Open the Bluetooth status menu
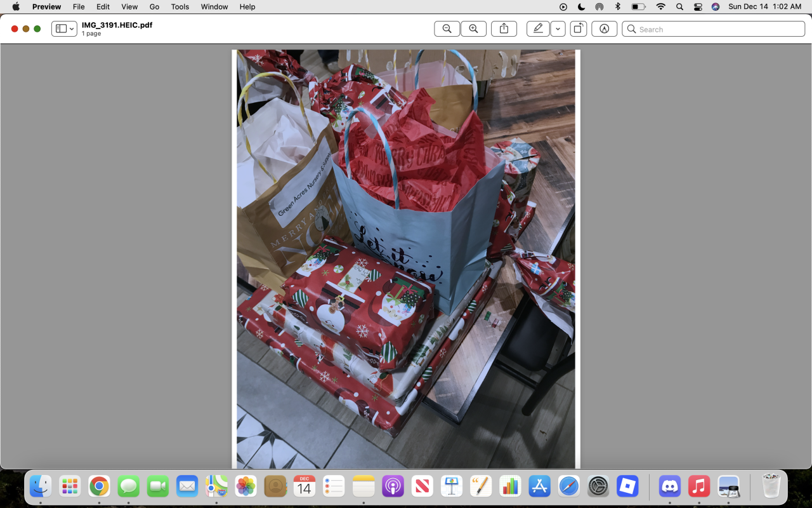This screenshot has width=812, height=508. [x=618, y=7]
